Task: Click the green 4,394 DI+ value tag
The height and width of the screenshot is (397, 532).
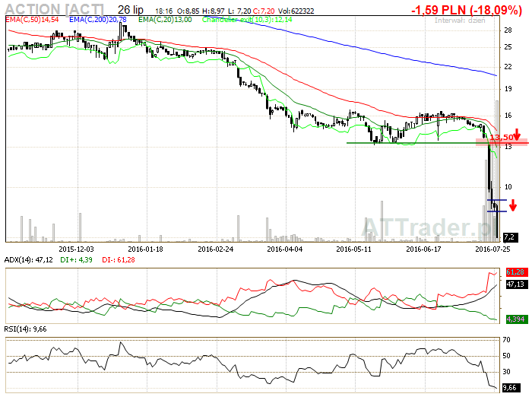Action: tap(517, 319)
